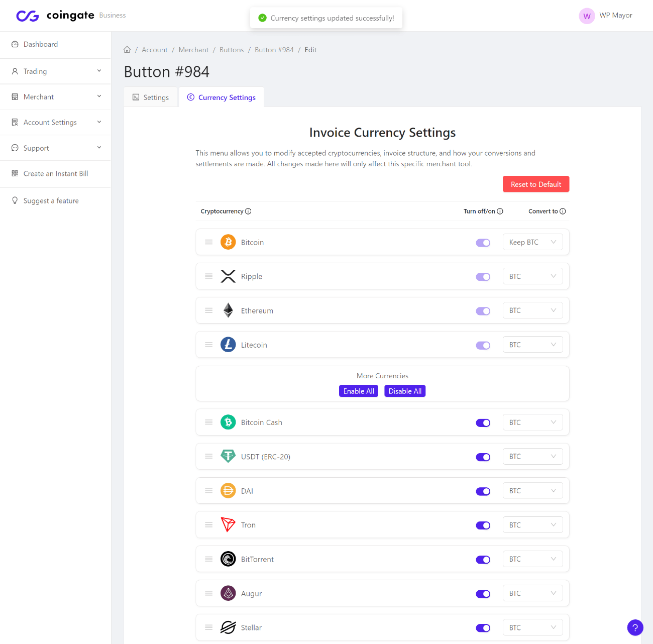Open the Convert to dropdown for Ripple
Viewport: 653px width, 644px height.
pyautogui.click(x=532, y=276)
